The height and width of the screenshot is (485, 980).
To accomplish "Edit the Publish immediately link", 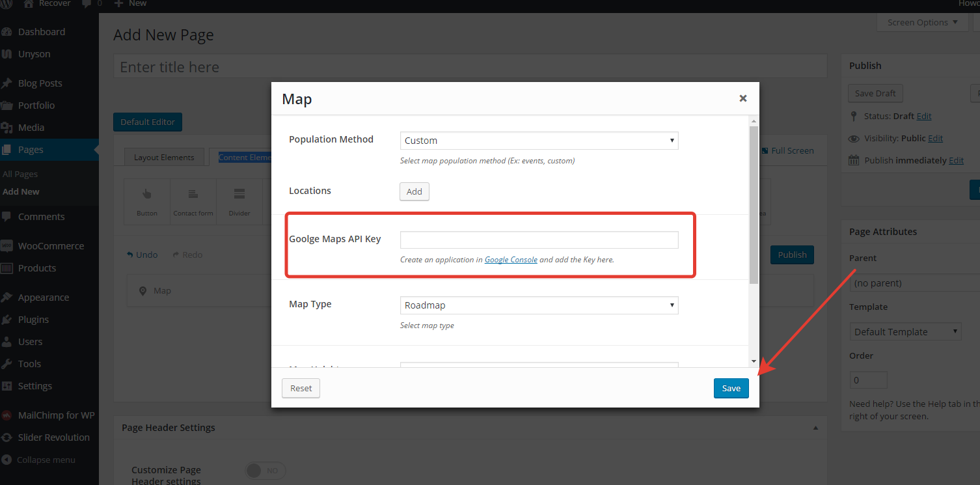I will [957, 160].
